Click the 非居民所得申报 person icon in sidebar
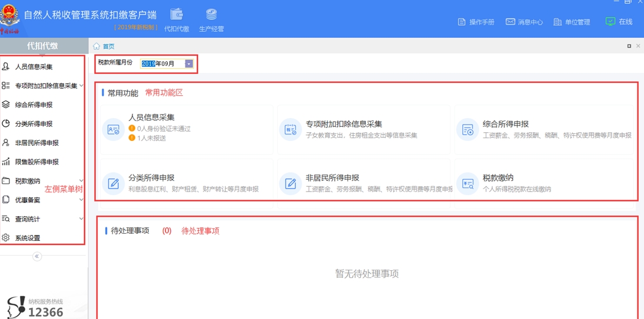Viewport: 644px width, 319px height. click(x=6, y=143)
